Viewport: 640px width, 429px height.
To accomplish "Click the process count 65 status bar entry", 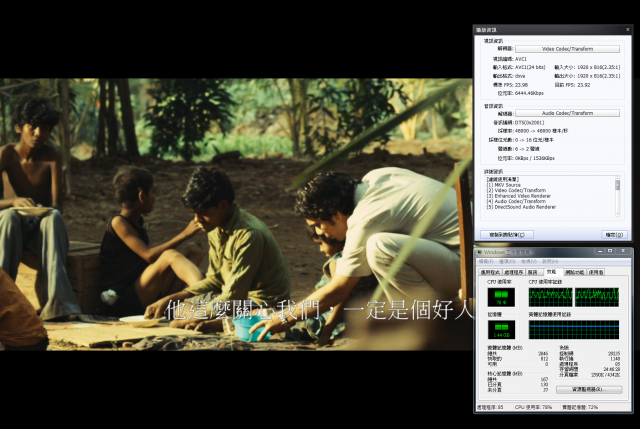I will (490, 407).
